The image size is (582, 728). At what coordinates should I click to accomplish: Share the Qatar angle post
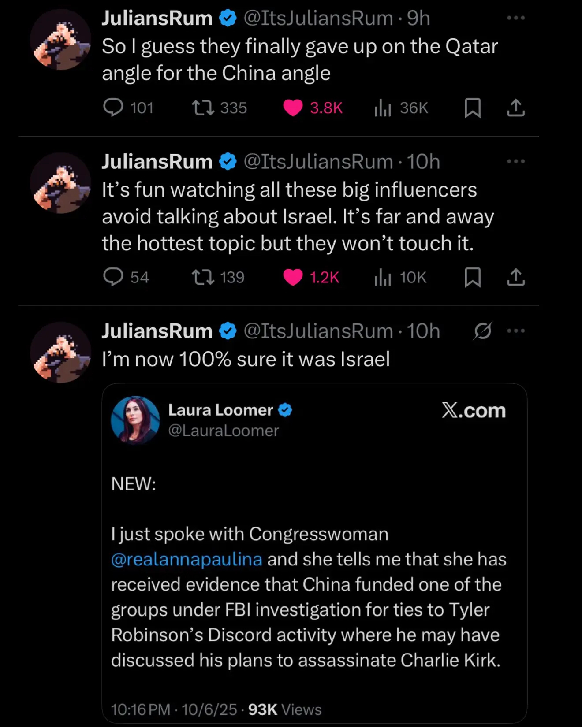516,108
